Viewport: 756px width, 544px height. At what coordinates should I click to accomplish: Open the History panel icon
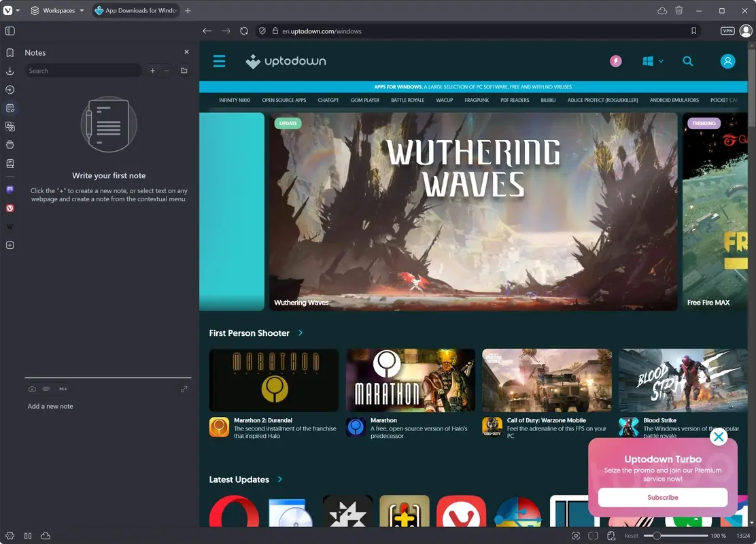tap(10, 89)
